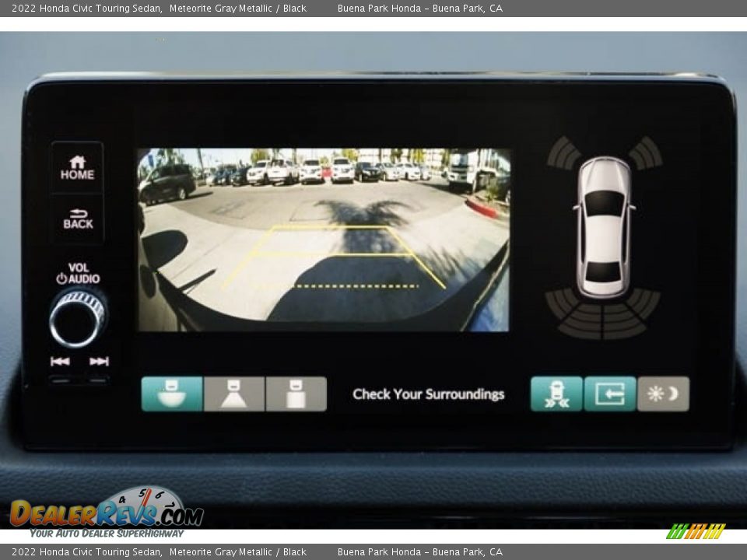Tap the BACK button
Screen dimensions: 747x560
(78, 219)
